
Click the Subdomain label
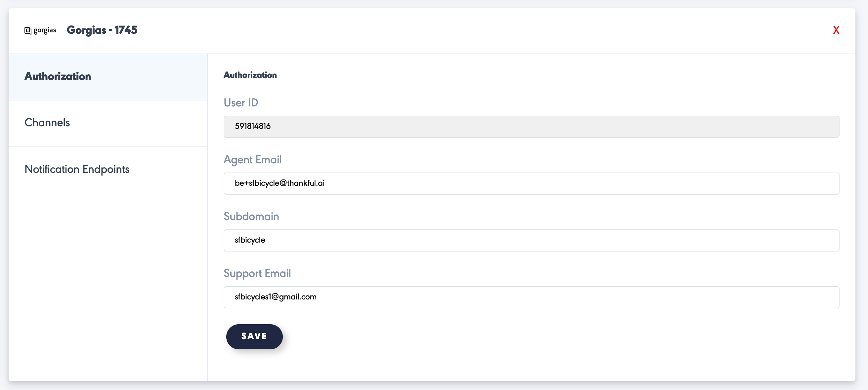(x=251, y=216)
